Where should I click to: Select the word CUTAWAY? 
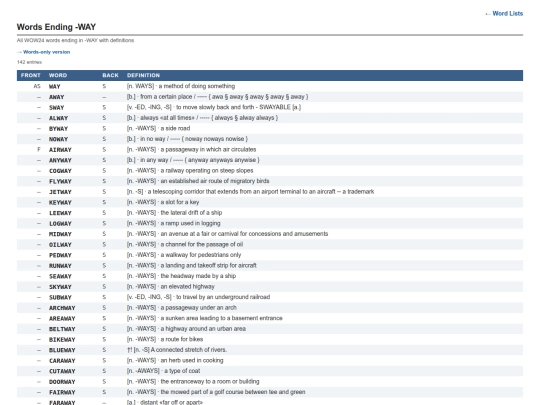point(62,371)
